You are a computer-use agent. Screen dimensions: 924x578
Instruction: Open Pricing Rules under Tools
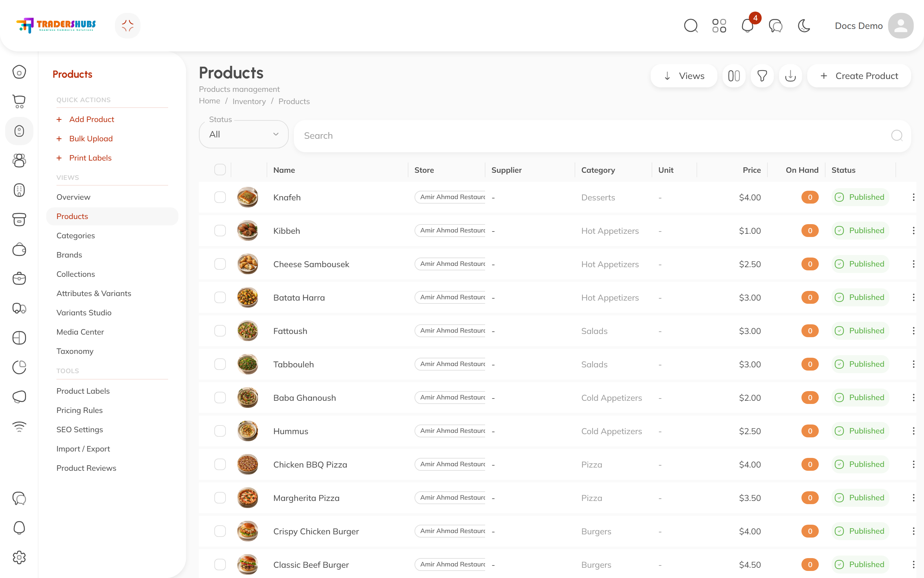(x=80, y=410)
